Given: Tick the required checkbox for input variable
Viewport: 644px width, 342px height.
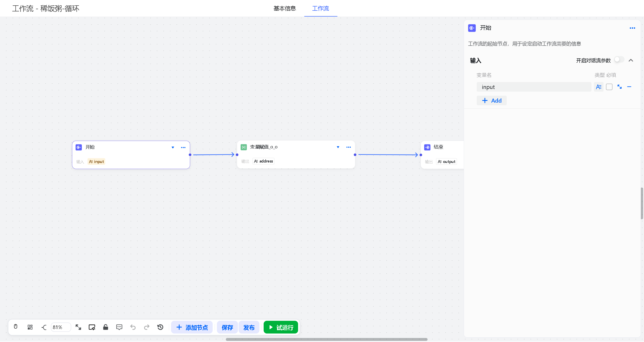Looking at the screenshot, I should coord(609,87).
